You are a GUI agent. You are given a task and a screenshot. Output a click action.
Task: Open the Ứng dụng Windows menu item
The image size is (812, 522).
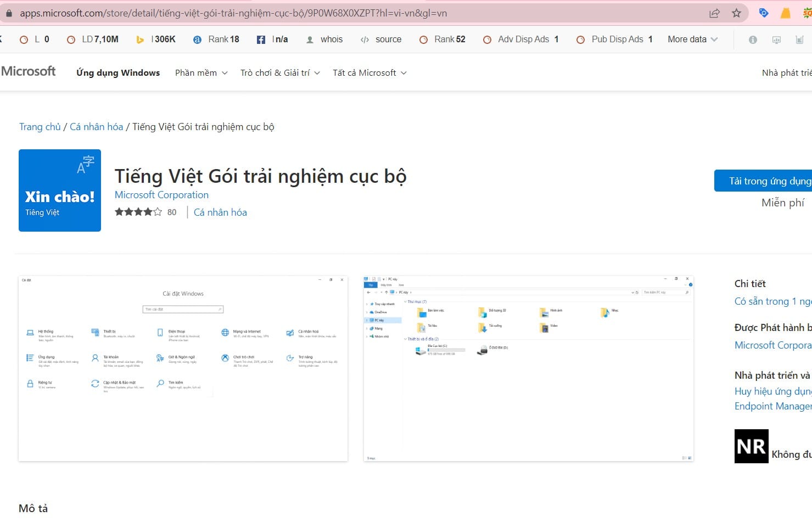(118, 73)
